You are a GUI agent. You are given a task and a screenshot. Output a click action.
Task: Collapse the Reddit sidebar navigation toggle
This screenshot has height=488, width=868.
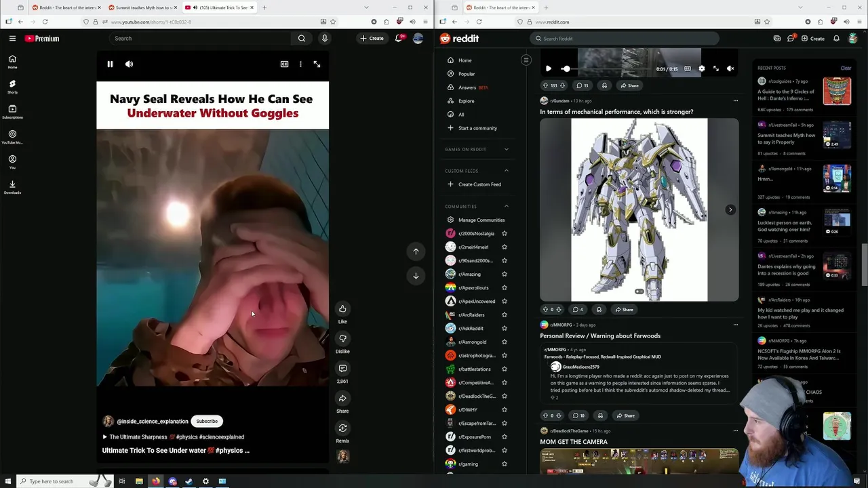tap(526, 60)
